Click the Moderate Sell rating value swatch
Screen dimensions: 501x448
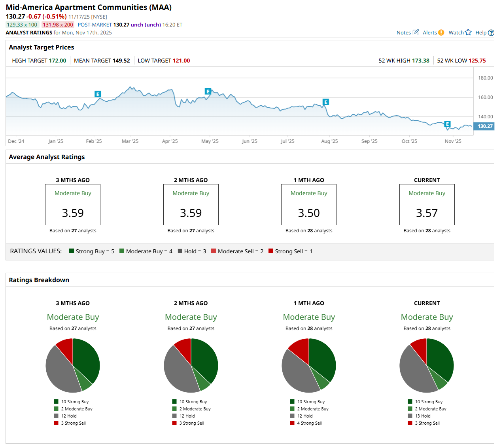point(214,251)
